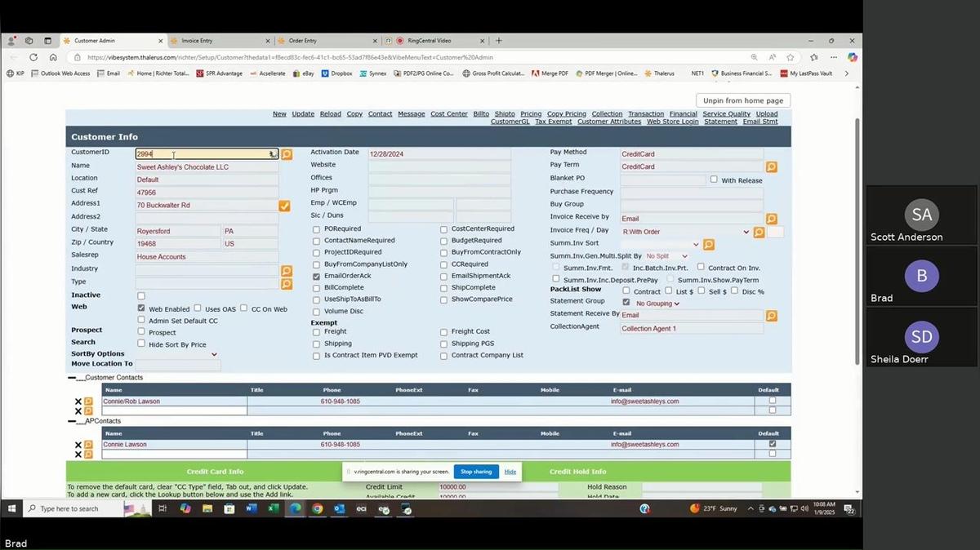Open the Type field lookup icon
Image resolution: width=980 pixels, height=550 pixels.
point(287,284)
